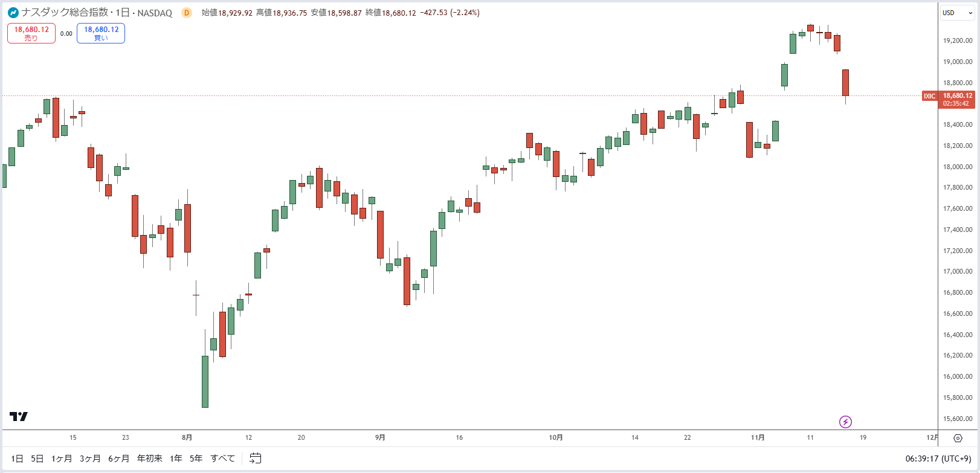Select the すべて time range
Screen dimensions: 980x473
tap(222, 459)
